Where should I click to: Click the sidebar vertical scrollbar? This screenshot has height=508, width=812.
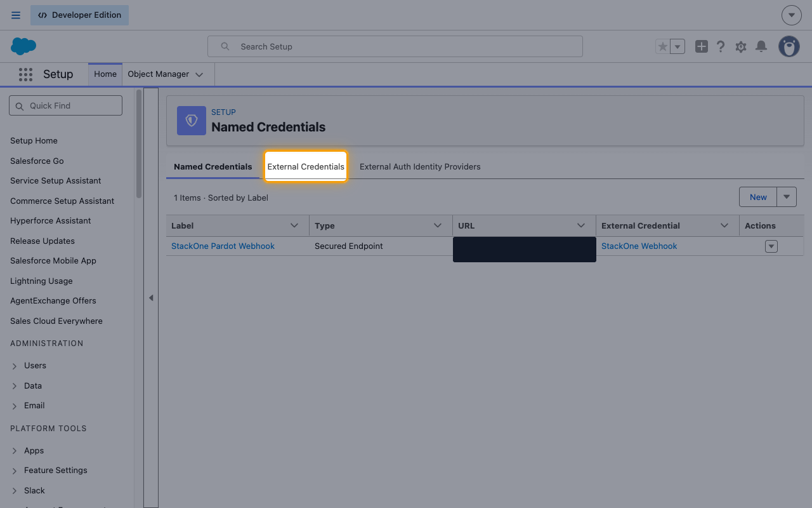pyautogui.click(x=139, y=143)
